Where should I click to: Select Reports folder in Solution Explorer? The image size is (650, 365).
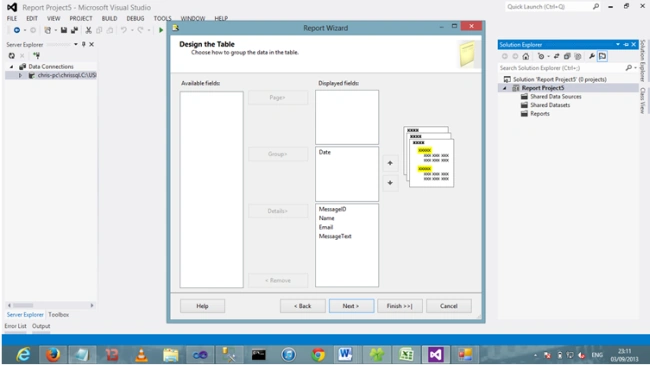540,114
